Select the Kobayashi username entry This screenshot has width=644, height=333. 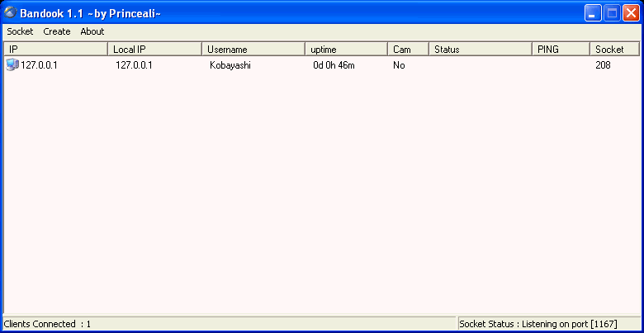[x=230, y=65]
